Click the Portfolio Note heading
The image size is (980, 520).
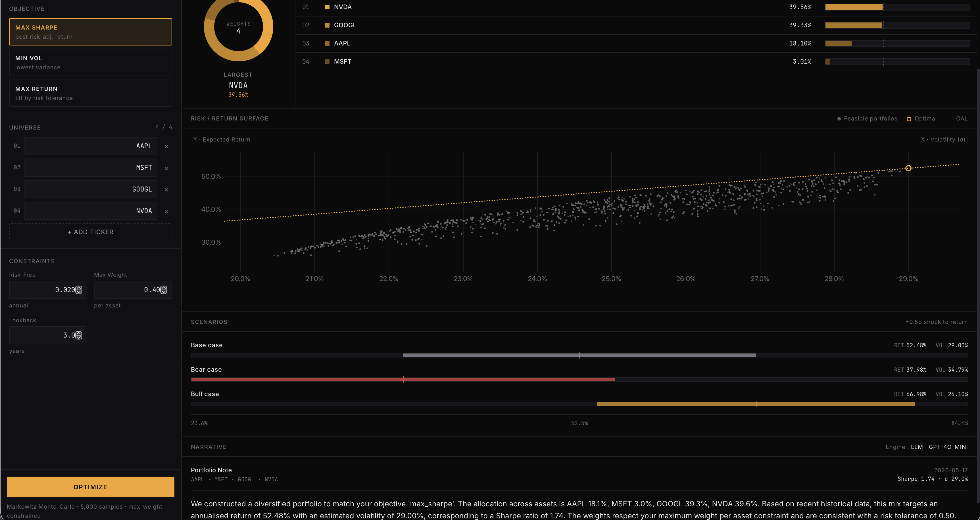[211, 470]
